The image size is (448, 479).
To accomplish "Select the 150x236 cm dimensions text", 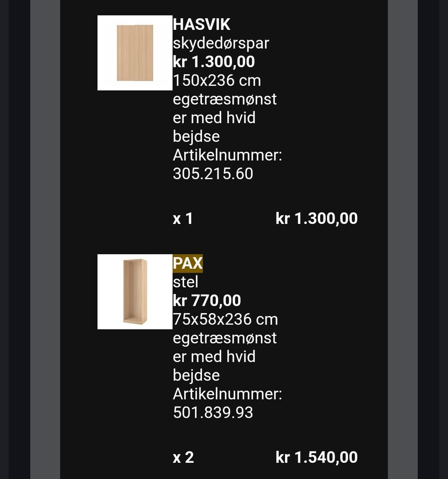I will tap(217, 80).
